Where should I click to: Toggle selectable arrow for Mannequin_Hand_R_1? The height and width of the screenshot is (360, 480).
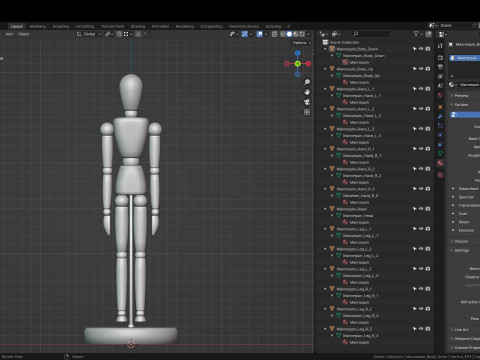coord(415,149)
